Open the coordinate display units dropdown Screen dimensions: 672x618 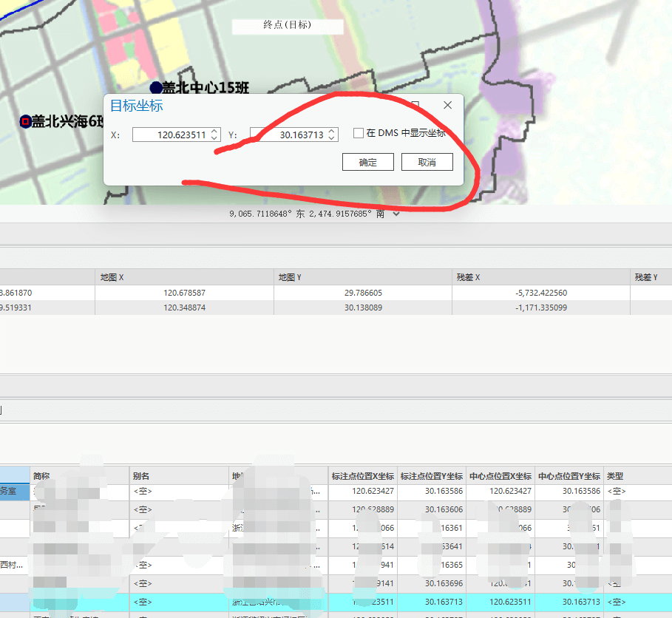pyautogui.click(x=397, y=214)
